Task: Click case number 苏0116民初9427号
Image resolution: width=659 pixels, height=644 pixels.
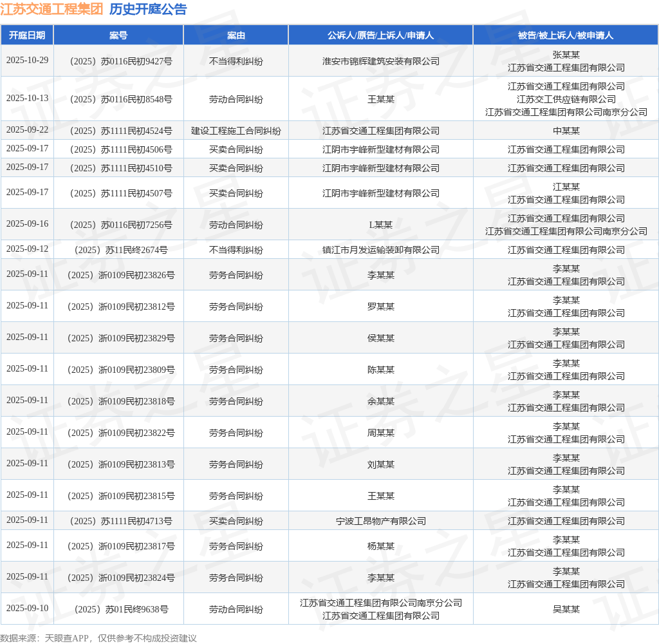Action: (121, 61)
